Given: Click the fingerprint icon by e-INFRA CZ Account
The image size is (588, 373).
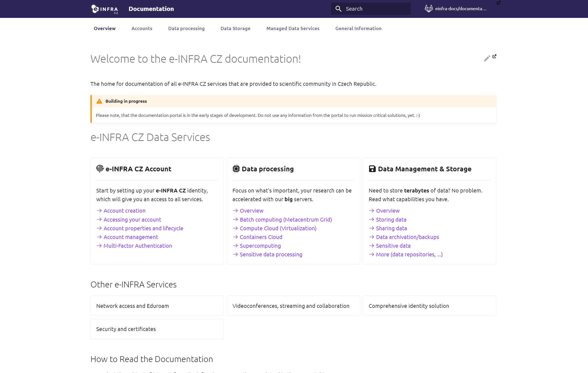Looking at the screenshot, I should click(100, 169).
